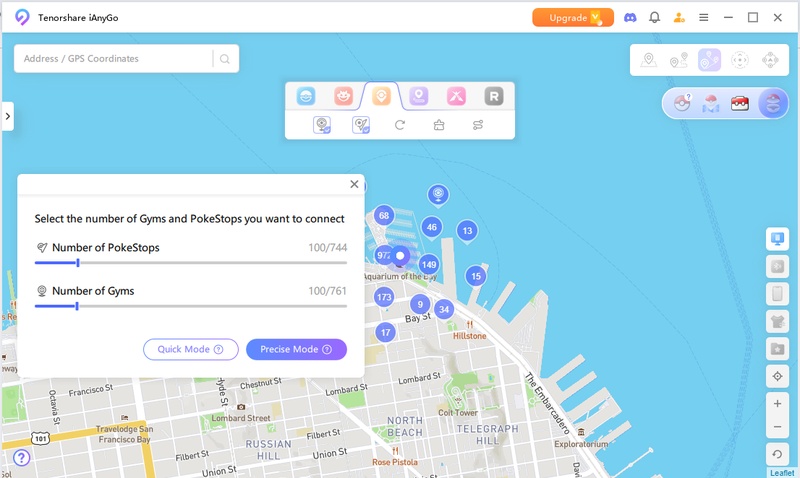Click the map cluster marker 13

pyautogui.click(x=467, y=231)
